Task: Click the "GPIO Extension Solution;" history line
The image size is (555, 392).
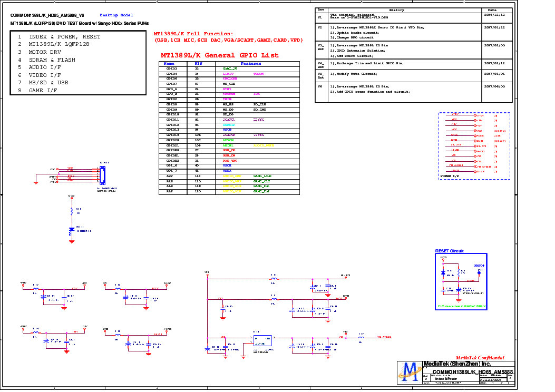Action: click(357, 51)
